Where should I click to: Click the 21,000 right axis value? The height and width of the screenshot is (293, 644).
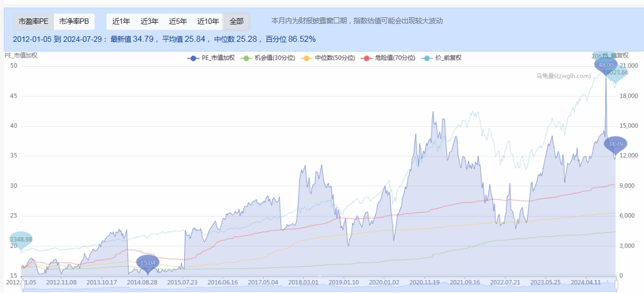point(629,66)
